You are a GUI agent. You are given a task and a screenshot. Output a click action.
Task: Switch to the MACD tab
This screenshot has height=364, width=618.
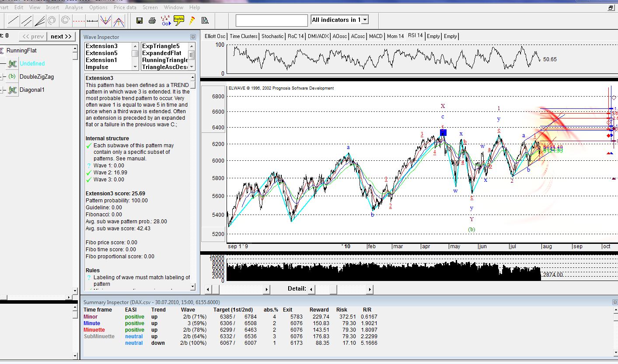click(376, 36)
